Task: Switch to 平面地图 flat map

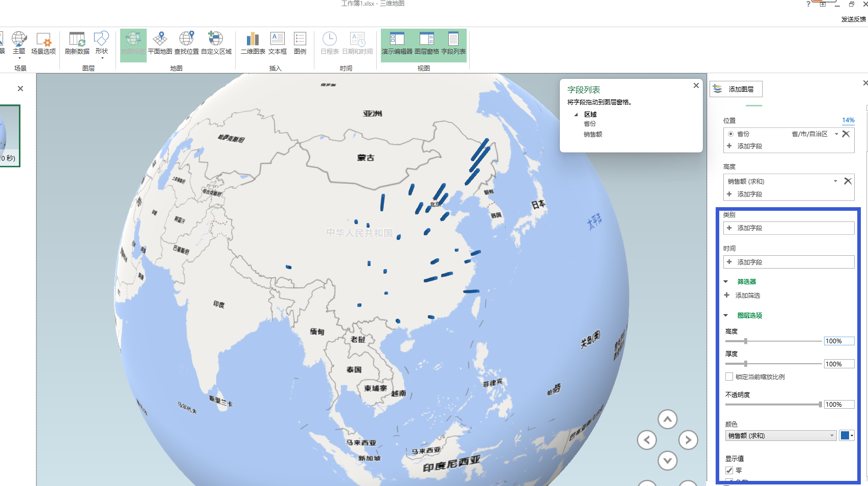Action: 160,43
